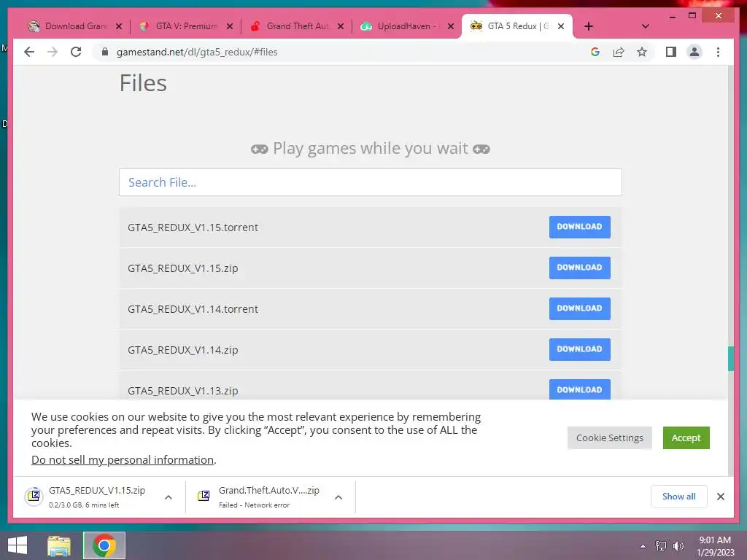Download GTA5_REDUX_V1.14.zip
The image size is (747, 560).
[579, 349]
